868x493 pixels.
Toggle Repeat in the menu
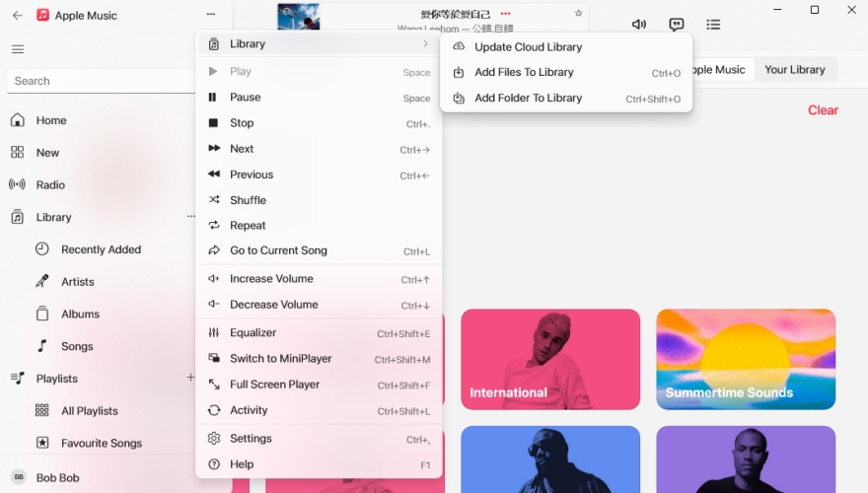[319, 225]
